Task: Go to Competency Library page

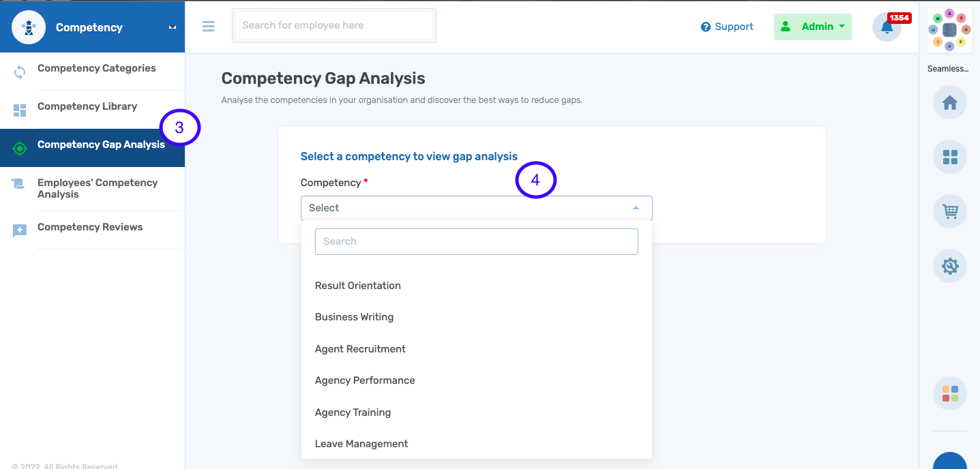Action: click(87, 106)
